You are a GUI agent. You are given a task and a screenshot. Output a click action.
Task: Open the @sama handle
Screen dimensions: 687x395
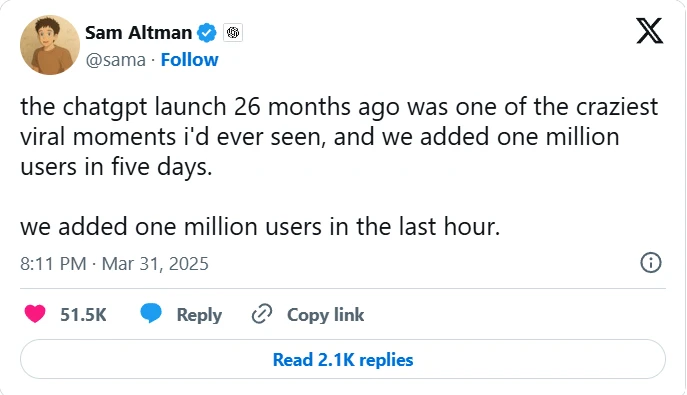click(x=115, y=60)
